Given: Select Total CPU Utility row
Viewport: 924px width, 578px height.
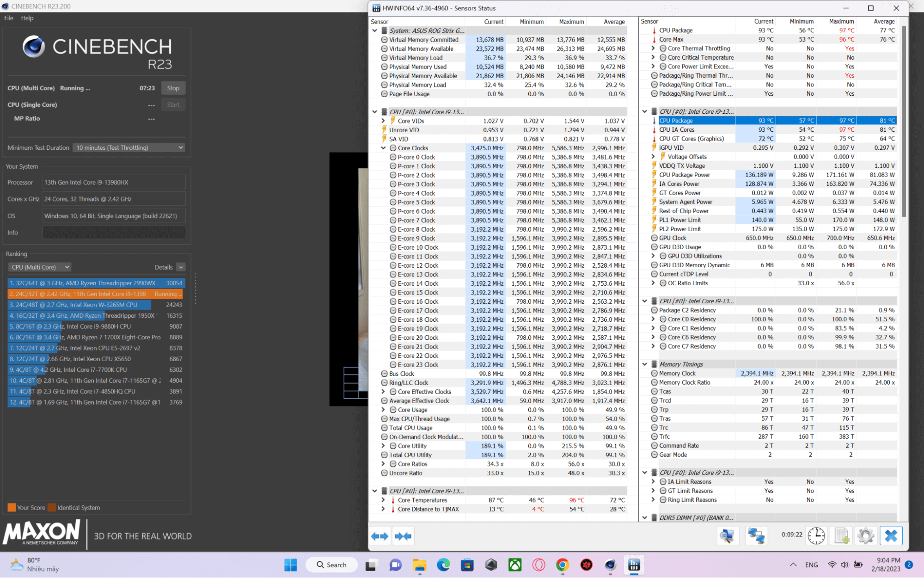Looking at the screenshot, I should coord(498,455).
